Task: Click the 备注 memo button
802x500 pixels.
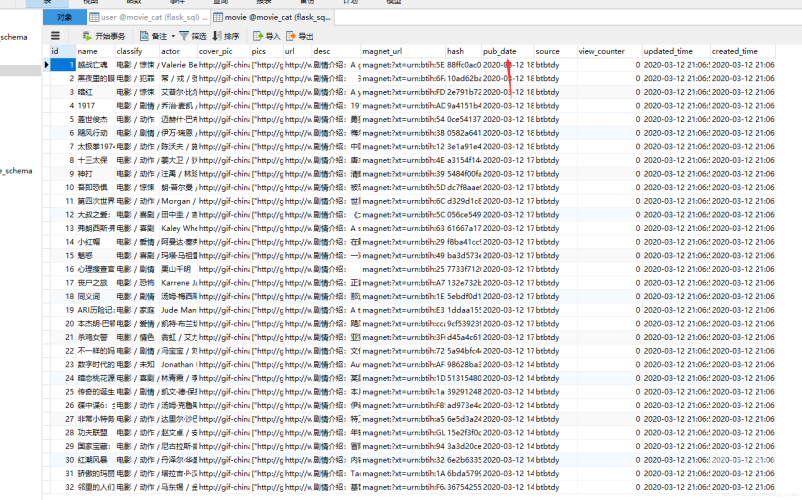Action: pos(154,36)
